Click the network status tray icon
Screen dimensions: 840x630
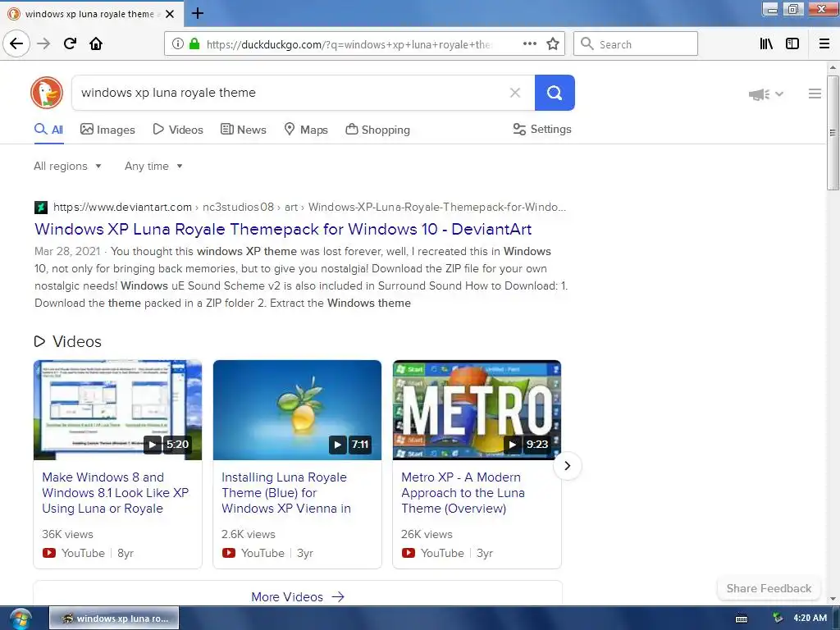[778, 619]
